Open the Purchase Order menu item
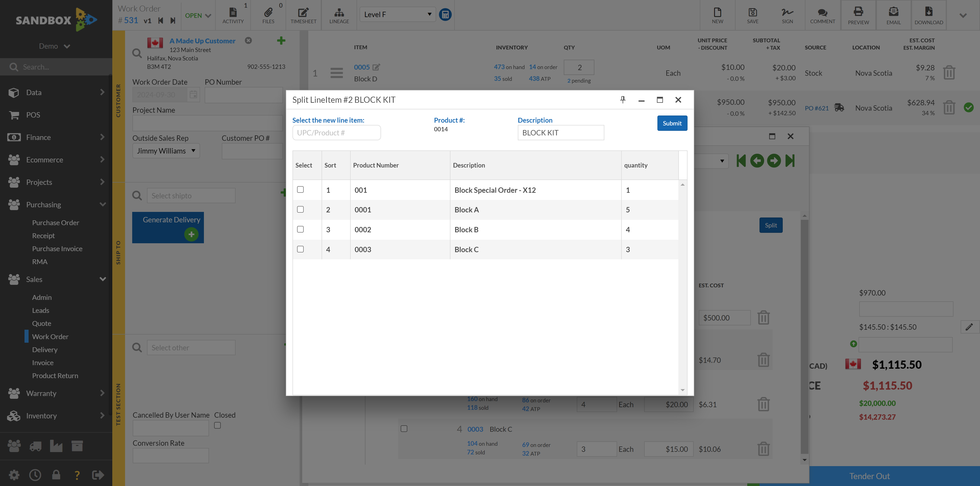The image size is (980, 486). click(56, 223)
